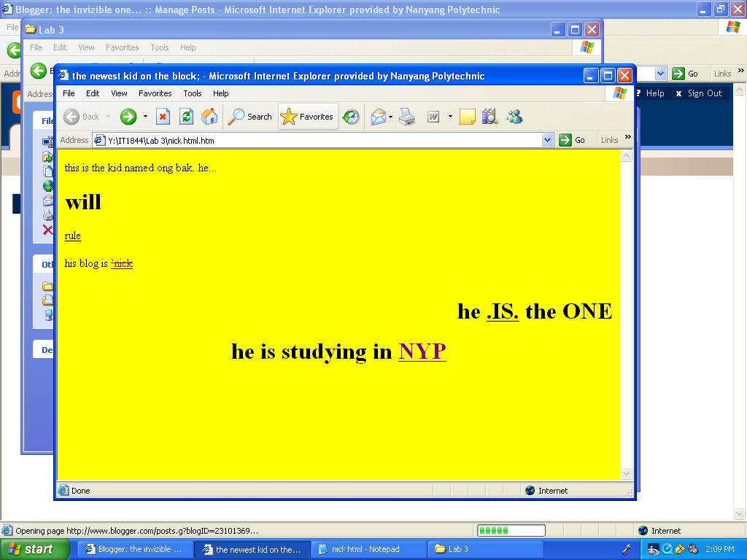Screen dimensions: 747x560
Task: Click Blogger window scrollbar down arrow
Action: [740, 513]
